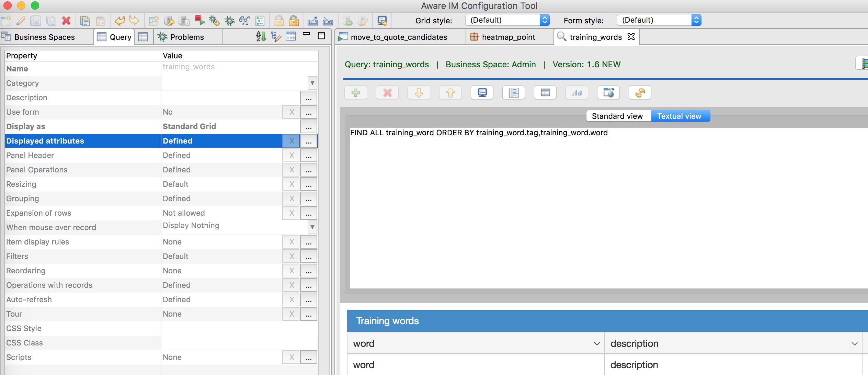This screenshot has width=868, height=375.
Task: Click the copy documents toolbar icon
Action: tap(84, 21)
